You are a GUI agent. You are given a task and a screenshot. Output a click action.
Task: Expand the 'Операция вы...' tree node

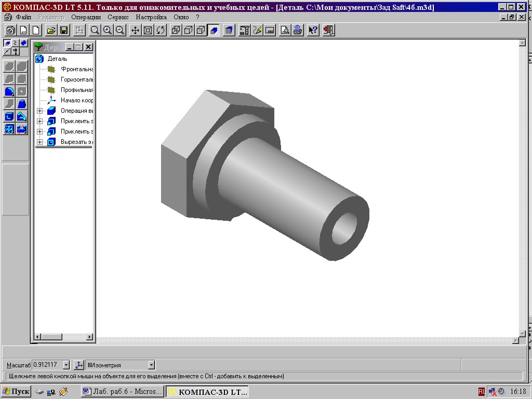pyautogui.click(x=39, y=111)
